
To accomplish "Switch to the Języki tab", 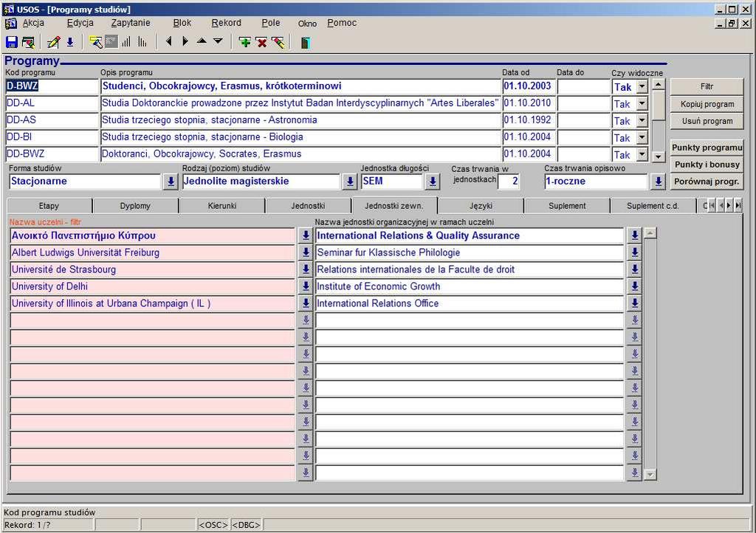I will click(481, 206).
